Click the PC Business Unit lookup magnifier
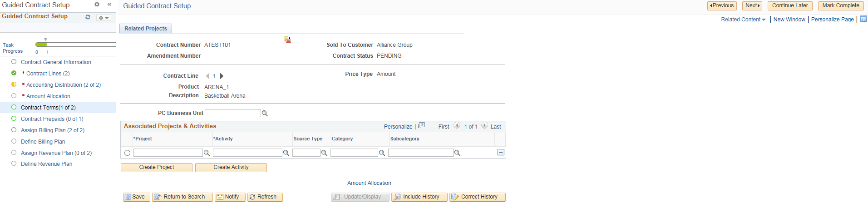The height and width of the screenshot is (214, 868). (x=265, y=114)
